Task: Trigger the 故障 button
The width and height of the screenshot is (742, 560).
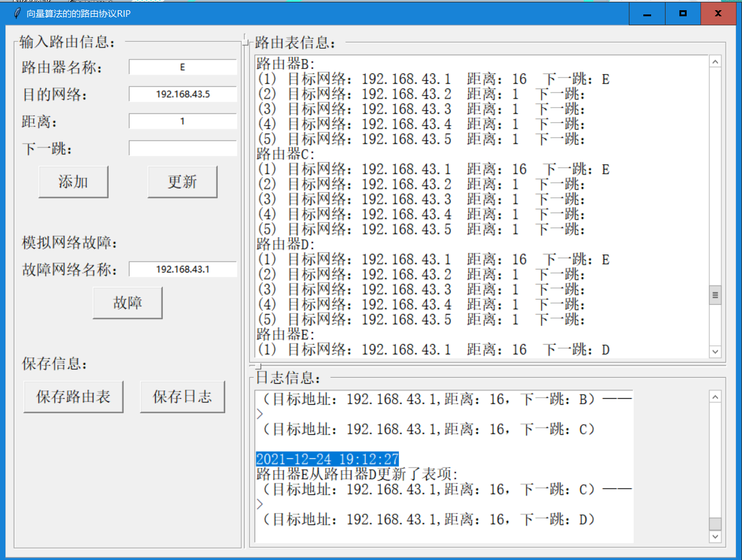Action: pyautogui.click(x=128, y=303)
